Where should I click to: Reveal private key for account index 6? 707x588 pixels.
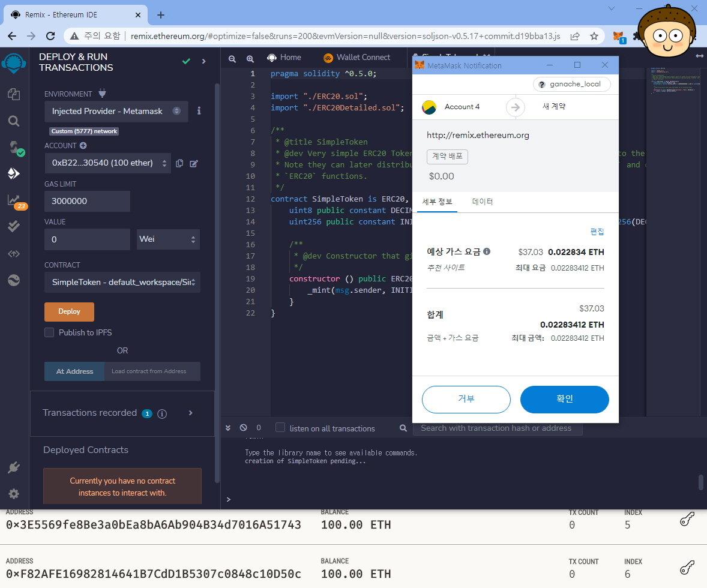[x=687, y=568]
